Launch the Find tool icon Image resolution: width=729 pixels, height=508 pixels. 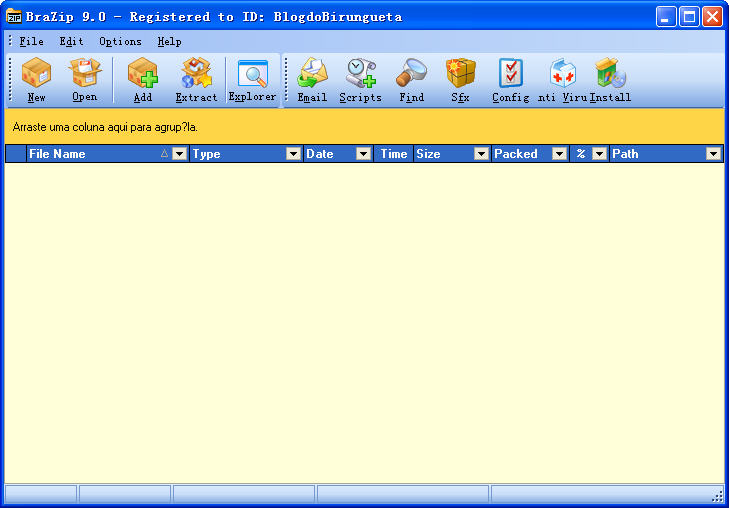[411, 79]
